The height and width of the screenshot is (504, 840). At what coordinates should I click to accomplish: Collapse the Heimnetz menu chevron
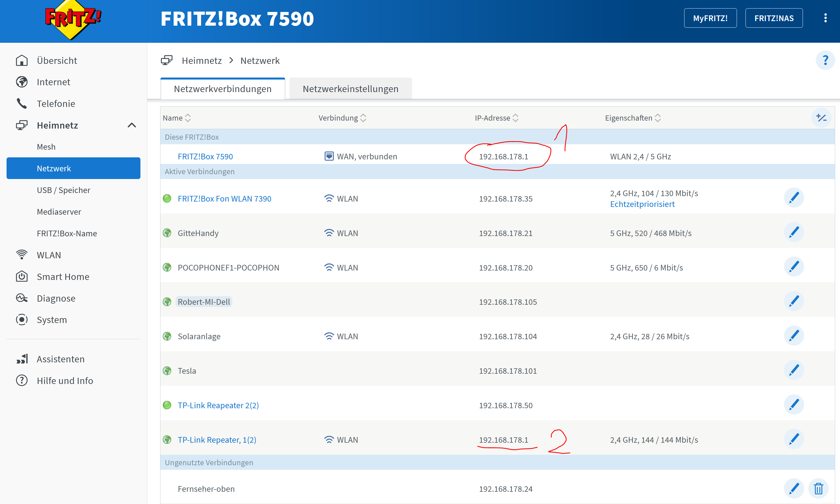pos(132,125)
